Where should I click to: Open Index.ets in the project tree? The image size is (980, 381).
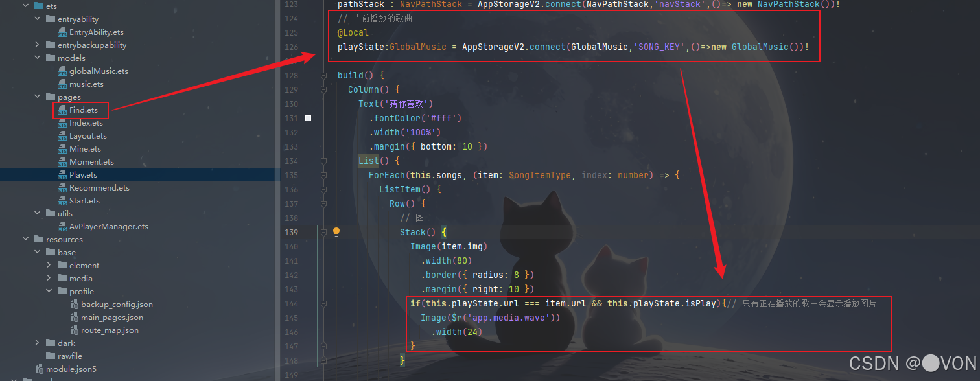[86, 122]
